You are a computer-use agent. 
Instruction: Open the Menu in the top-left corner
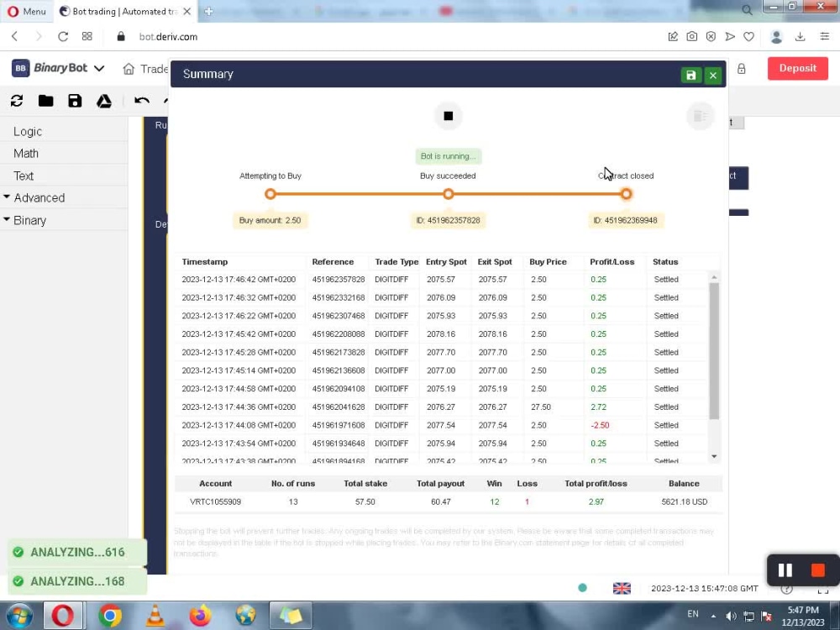click(x=25, y=11)
